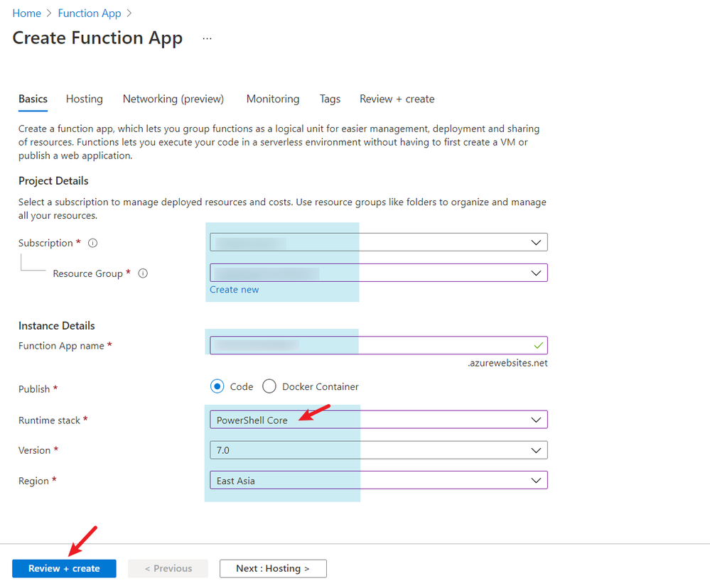Open the Version dropdown showing 7.0
Viewport: 710px width, 588px height.
(x=379, y=450)
